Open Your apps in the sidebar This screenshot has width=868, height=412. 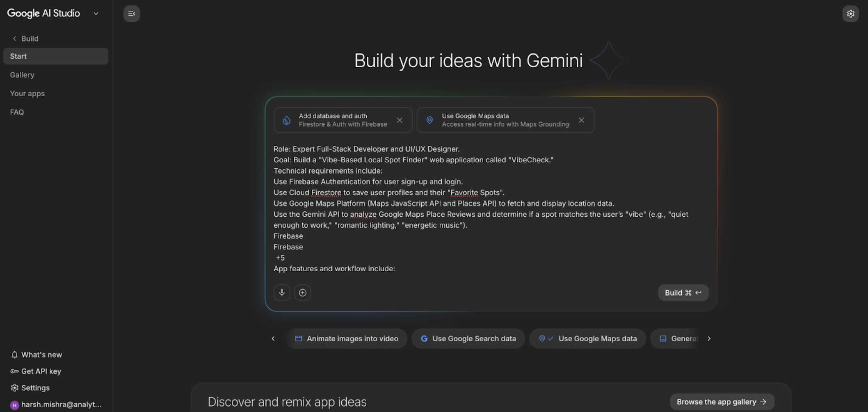[x=27, y=94]
